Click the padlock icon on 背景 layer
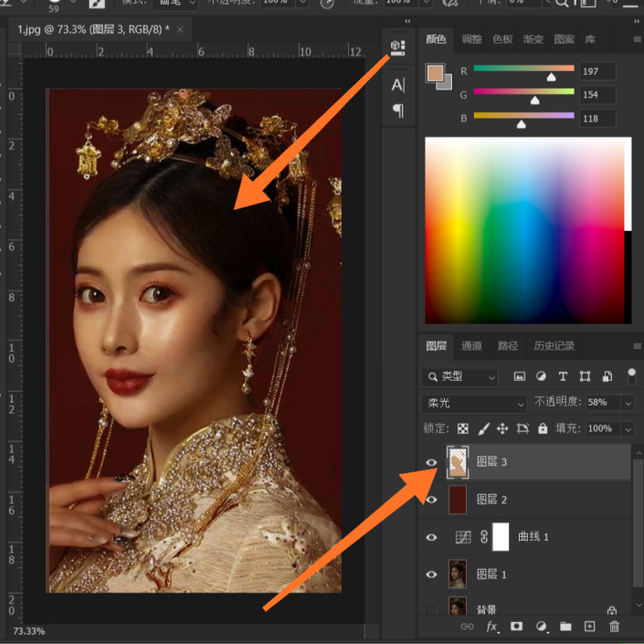Image resolution: width=644 pixels, height=644 pixels. pos(611,610)
